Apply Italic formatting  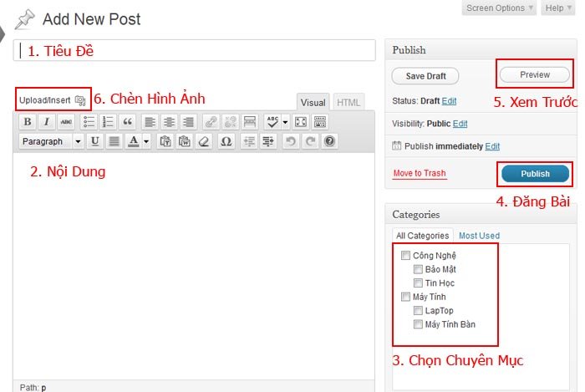pos(47,122)
